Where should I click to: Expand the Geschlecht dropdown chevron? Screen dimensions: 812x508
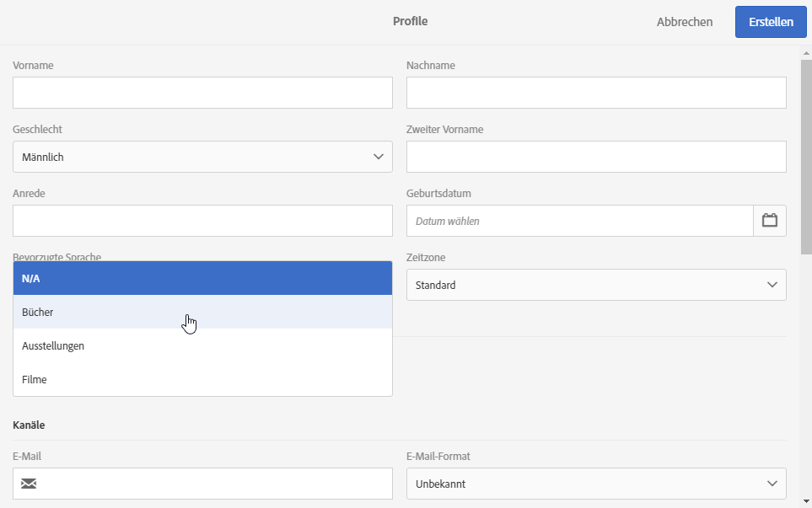378,157
